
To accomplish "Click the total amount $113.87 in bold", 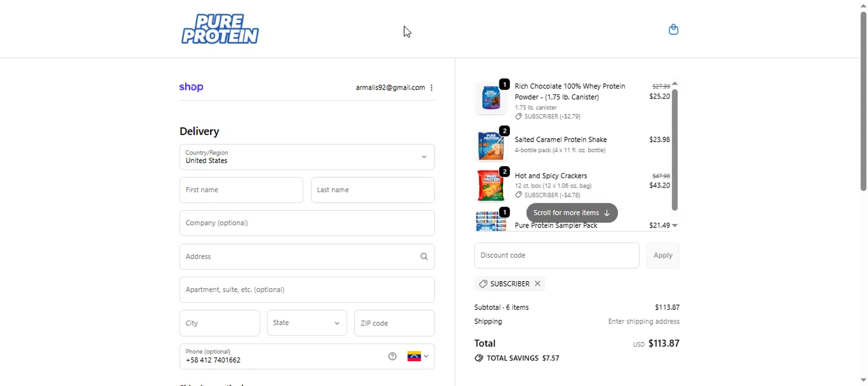I will tap(664, 344).
